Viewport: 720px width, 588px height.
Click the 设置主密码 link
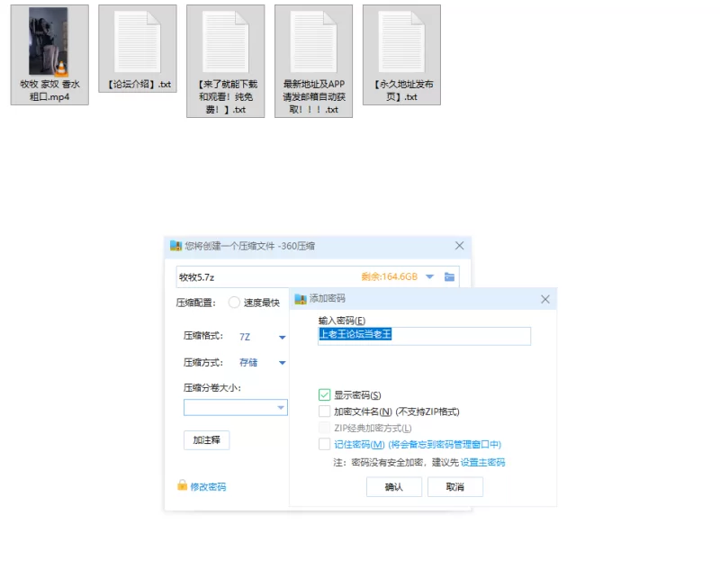482,463
